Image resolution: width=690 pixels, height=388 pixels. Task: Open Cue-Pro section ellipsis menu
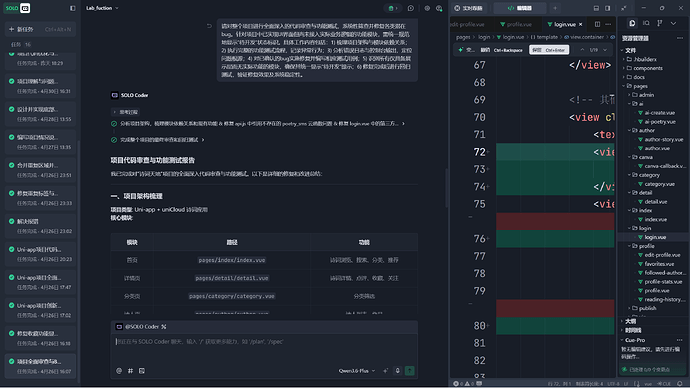point(680,340)
